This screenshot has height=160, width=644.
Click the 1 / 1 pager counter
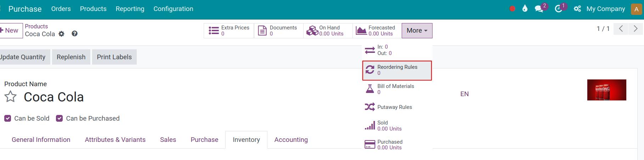tap(603, 29)
